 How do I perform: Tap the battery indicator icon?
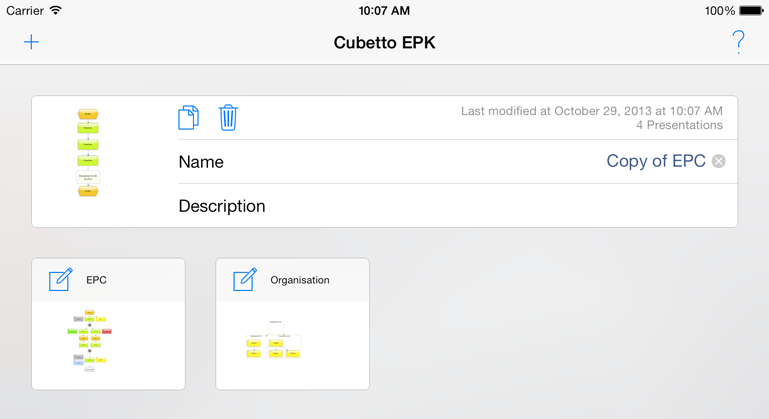tap(751, 10)
